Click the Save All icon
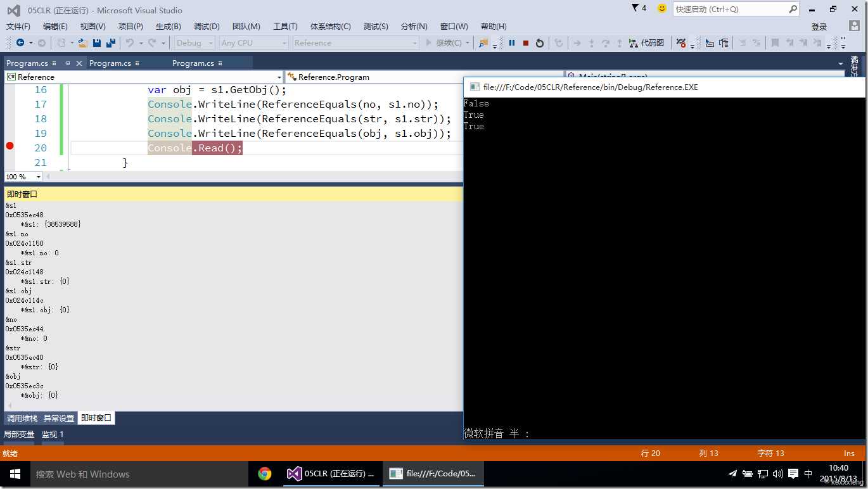Image resolution: width=868 pixels, height=489 pixels. [x=111, y=43]
